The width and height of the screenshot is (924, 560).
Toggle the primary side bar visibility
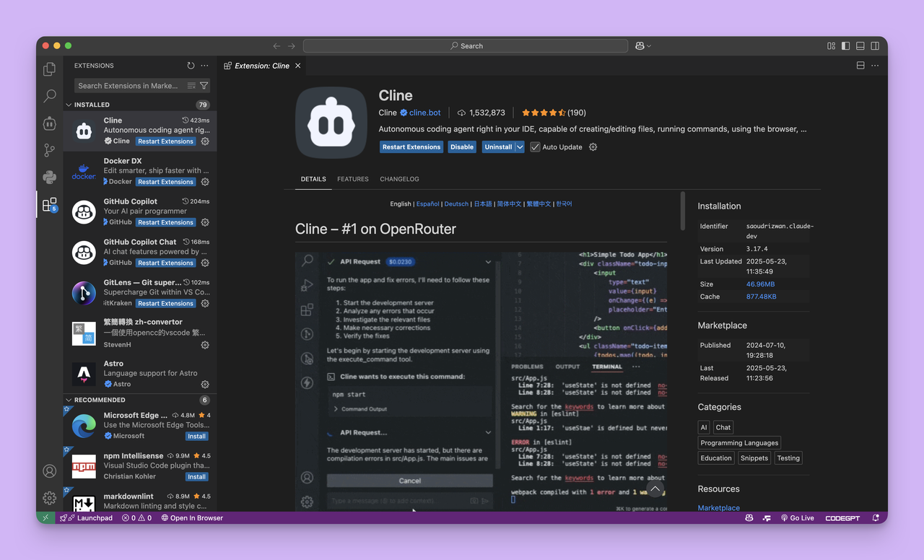click(845, 45)
